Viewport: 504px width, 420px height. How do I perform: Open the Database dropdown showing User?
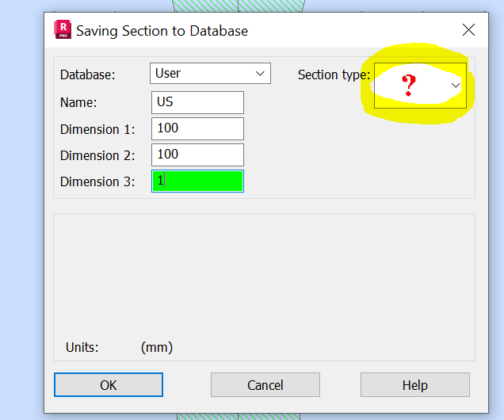pos(210,73)
